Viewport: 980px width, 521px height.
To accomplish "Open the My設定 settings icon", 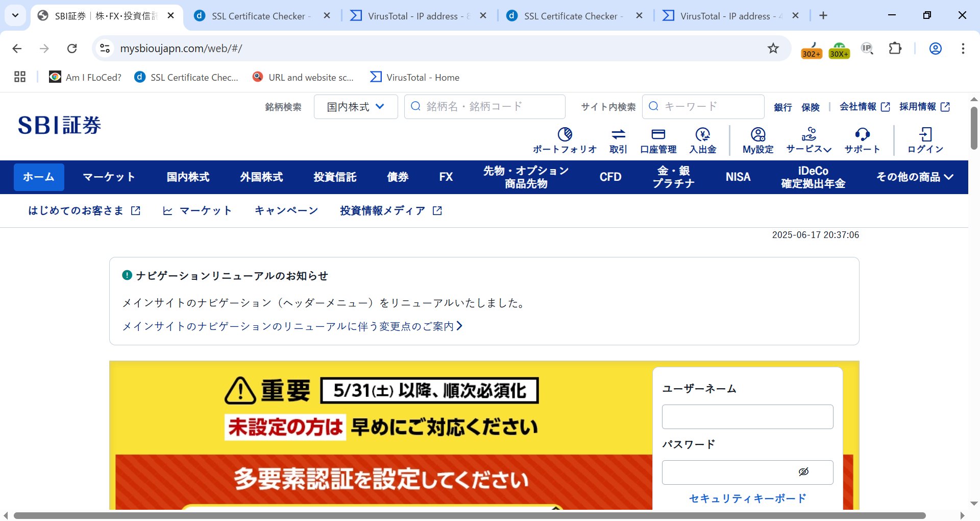I will (758, 140).
